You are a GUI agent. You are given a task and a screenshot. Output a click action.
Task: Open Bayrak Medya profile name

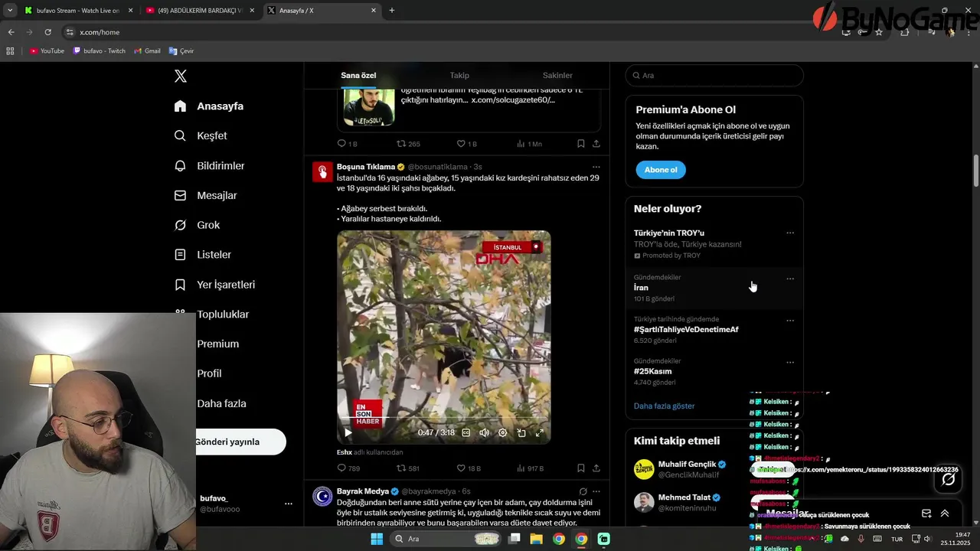tap(363, 491)
